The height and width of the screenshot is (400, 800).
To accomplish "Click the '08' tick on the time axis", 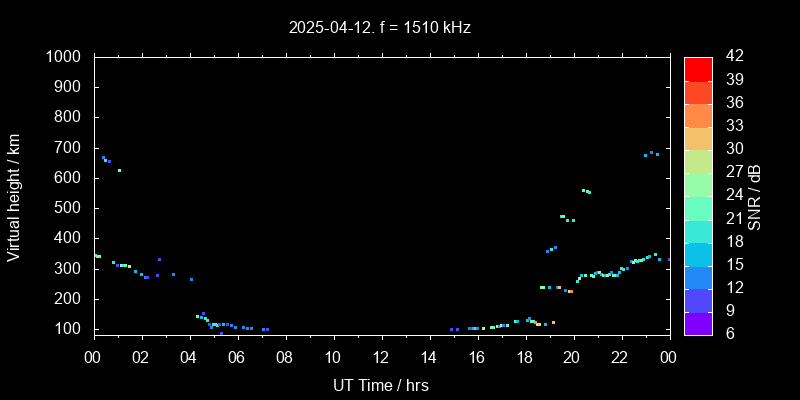I will click(284, 358).
